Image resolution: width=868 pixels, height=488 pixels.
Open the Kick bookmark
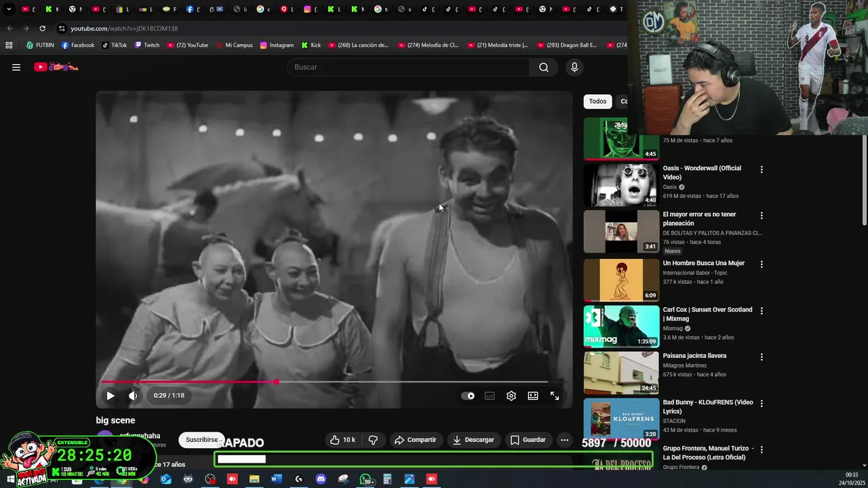(311, 45)
